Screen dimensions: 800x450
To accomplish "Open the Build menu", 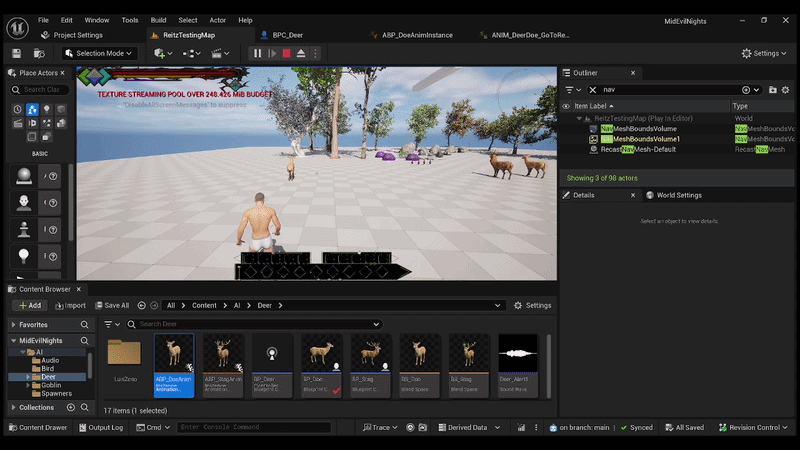I will (x=158, y=20).
